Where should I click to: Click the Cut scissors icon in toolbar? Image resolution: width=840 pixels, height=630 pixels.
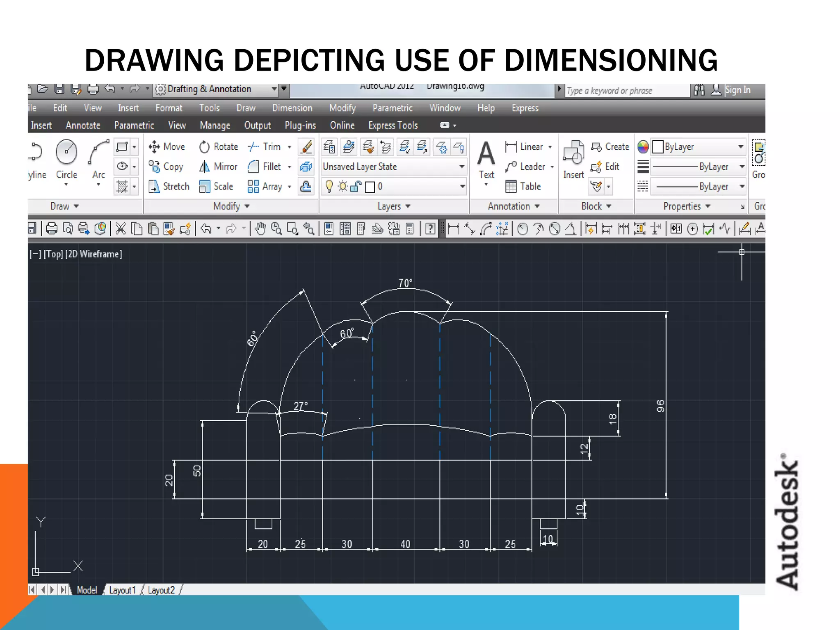pos(120,228)
